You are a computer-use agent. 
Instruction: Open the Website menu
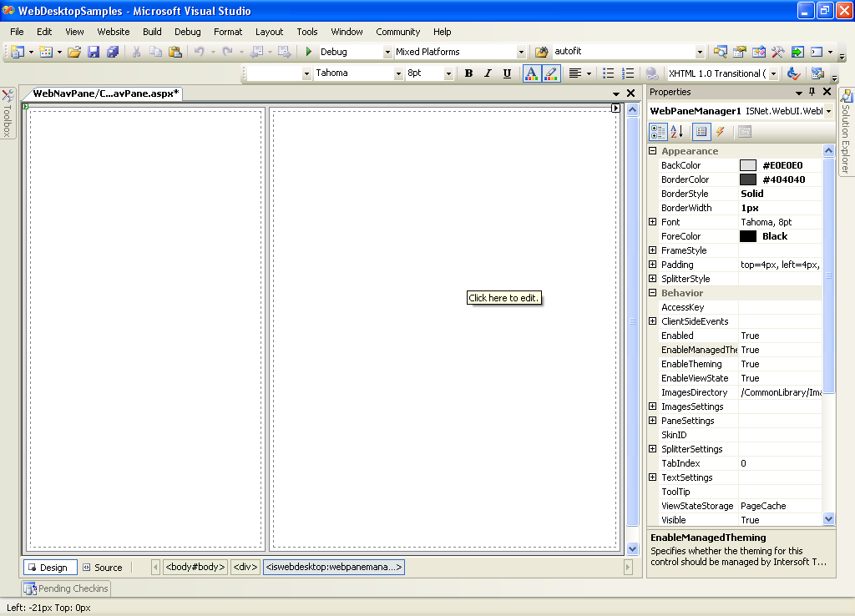tap(114, 32)
